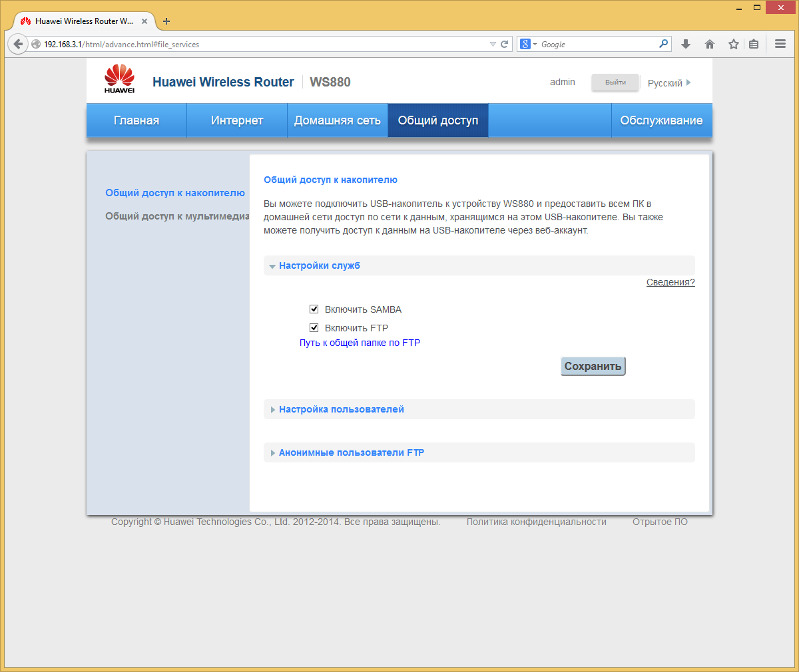
Task: Click the address bar URL field
Action: tap(265, 44)
